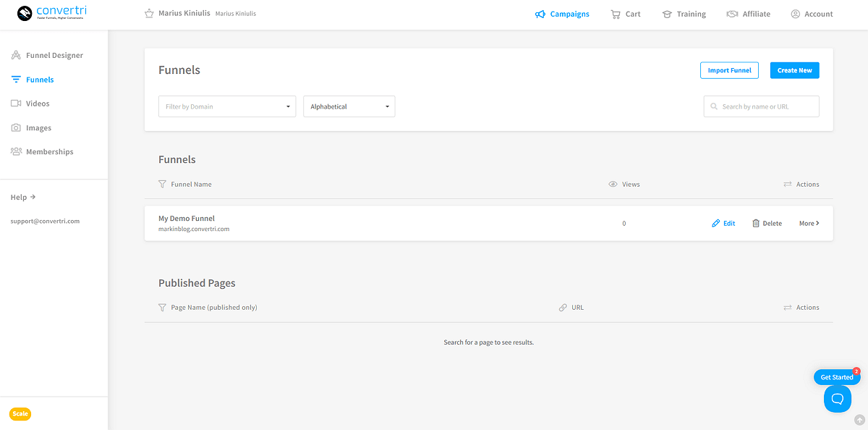Viewport: 868px width, 430px height.
Task: Click the Images camera icon
Action: click(x=16, y=128)
